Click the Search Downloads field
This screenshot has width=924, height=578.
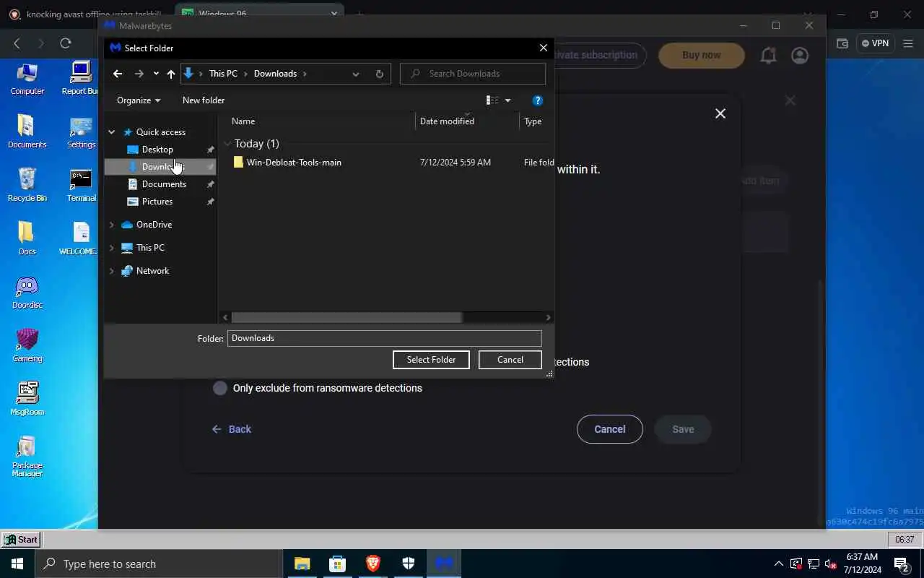[473, 74]
